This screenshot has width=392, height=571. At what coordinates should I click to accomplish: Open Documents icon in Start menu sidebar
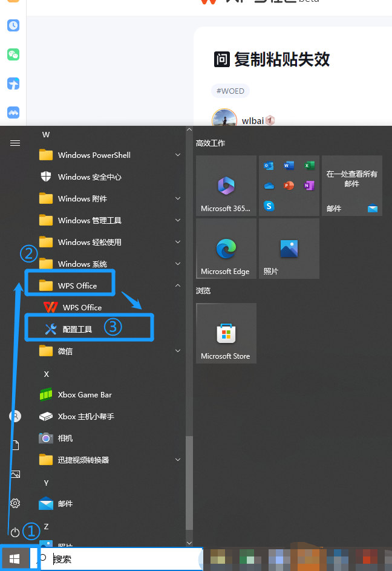tap(16, 445)
